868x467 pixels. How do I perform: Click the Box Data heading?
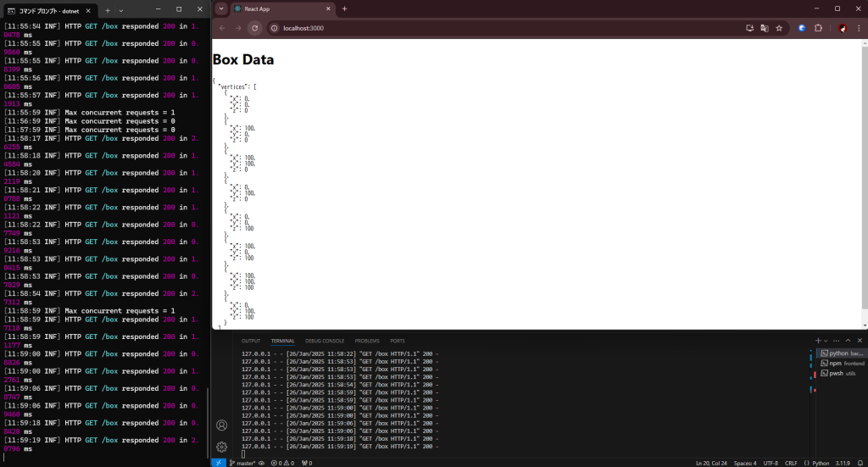(243, 60)
